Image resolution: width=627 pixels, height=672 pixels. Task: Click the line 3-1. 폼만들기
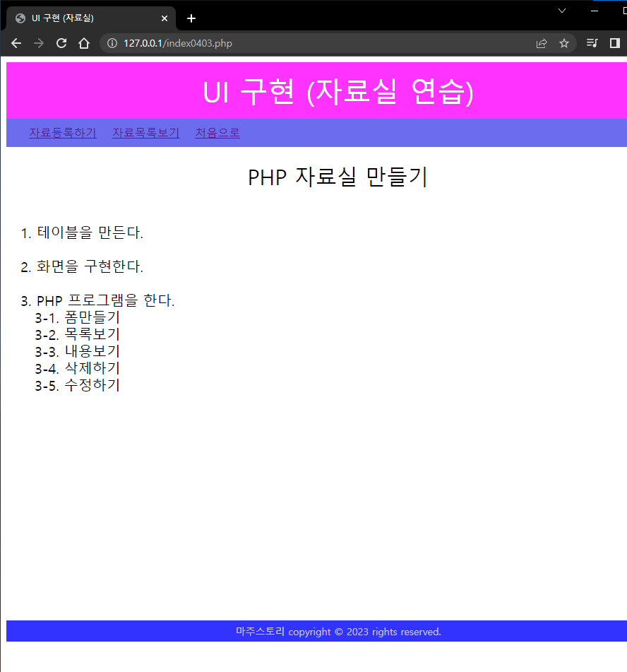point(78,317)
